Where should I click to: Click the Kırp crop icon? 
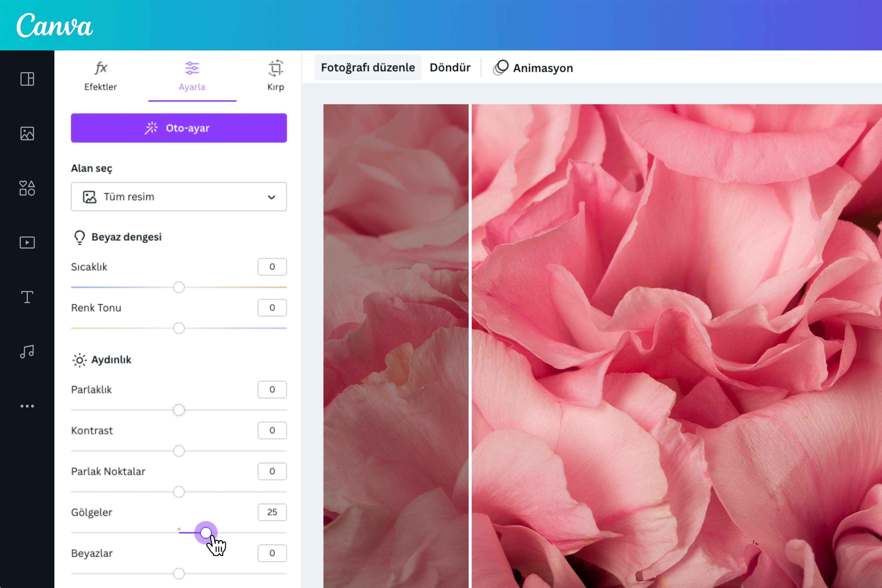276,68
